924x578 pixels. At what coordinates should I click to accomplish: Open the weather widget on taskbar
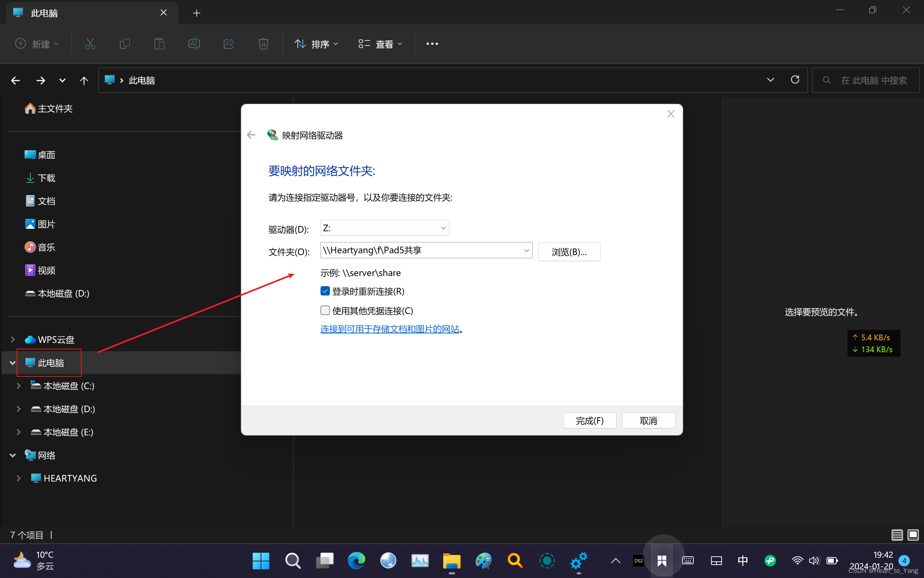34,561
